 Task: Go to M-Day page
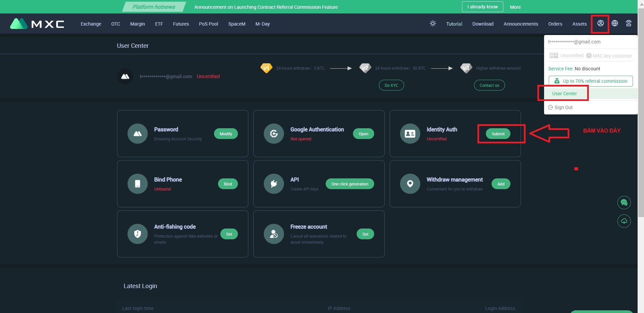(x=263, y=24)
